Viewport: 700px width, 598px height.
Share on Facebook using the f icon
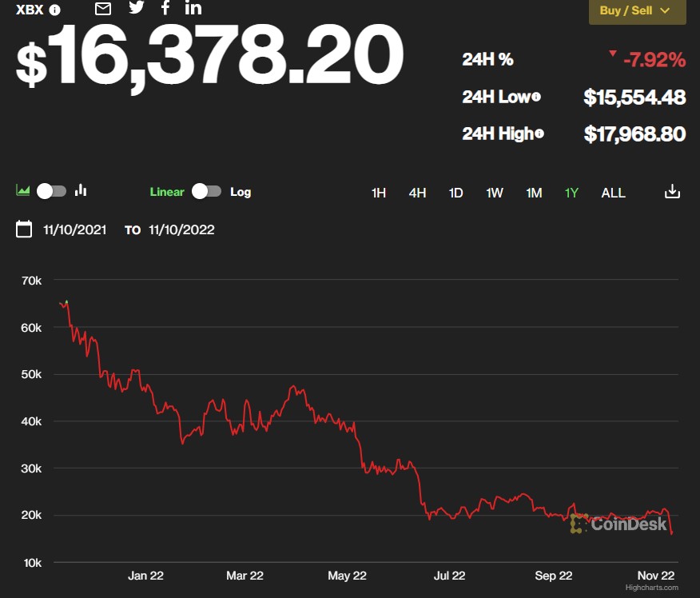click(165, 8)
